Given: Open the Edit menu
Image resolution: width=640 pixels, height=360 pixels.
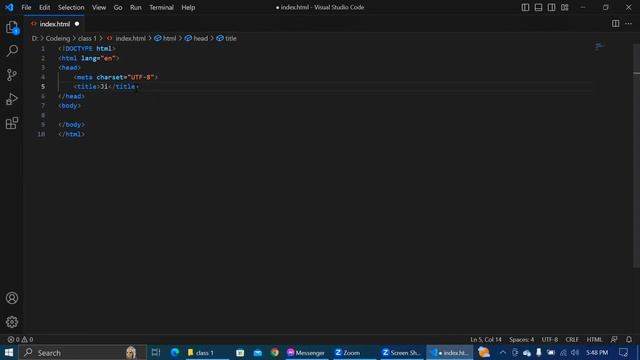Looking at the screenshot, I should coord(44,7).
